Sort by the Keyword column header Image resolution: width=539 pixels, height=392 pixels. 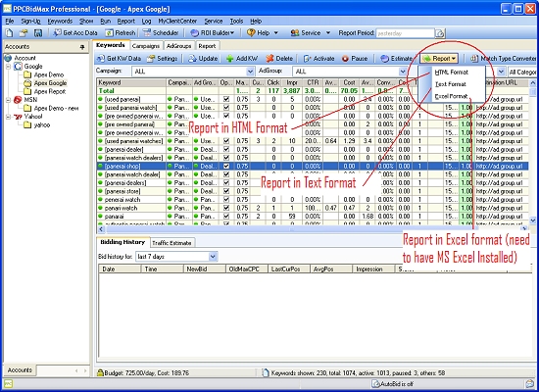pyautogui.click(x=131, y=82)
